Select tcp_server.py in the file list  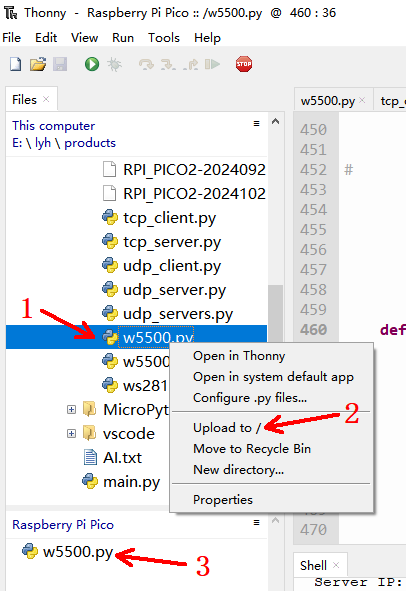(172, 242)
